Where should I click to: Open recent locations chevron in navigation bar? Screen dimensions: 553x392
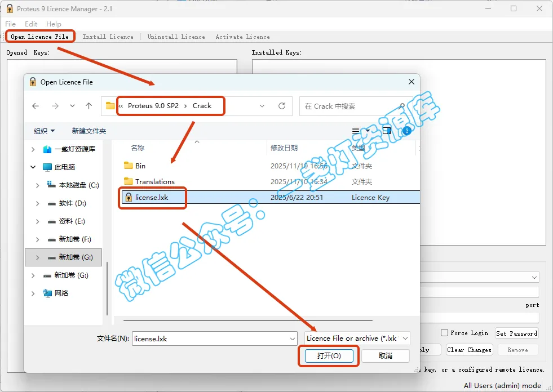72,106
